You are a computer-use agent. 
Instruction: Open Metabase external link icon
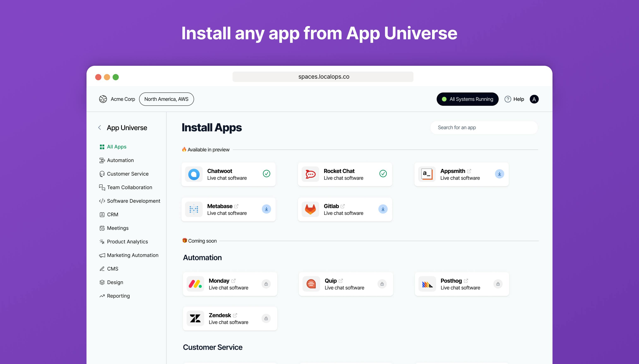coord(236,206)
